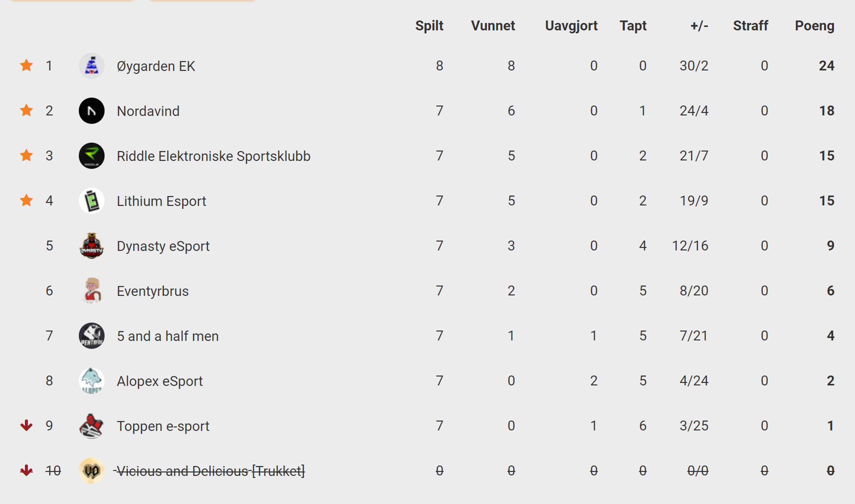Image resolution: width=855 pixels, height=504 pixels.
Task: Click the Straff column header
Action: (x=751, y=26)
